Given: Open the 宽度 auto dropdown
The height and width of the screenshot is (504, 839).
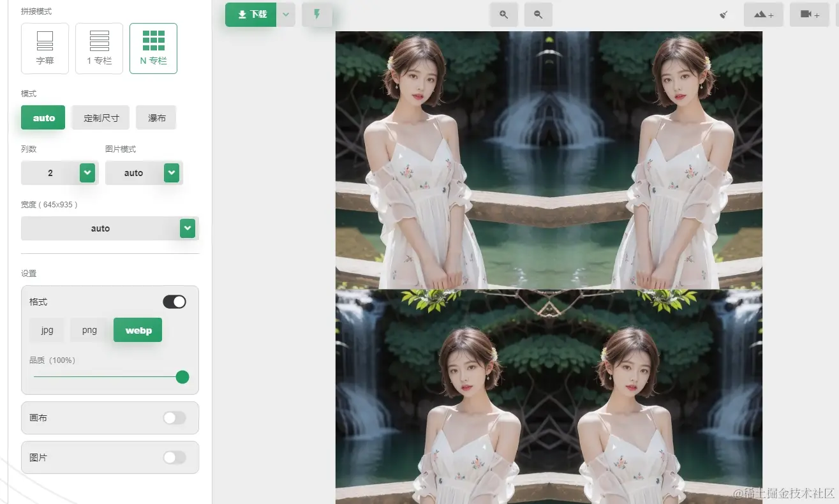Looking at the screenshot, I should pyautogui.click(x=110, y=228).
